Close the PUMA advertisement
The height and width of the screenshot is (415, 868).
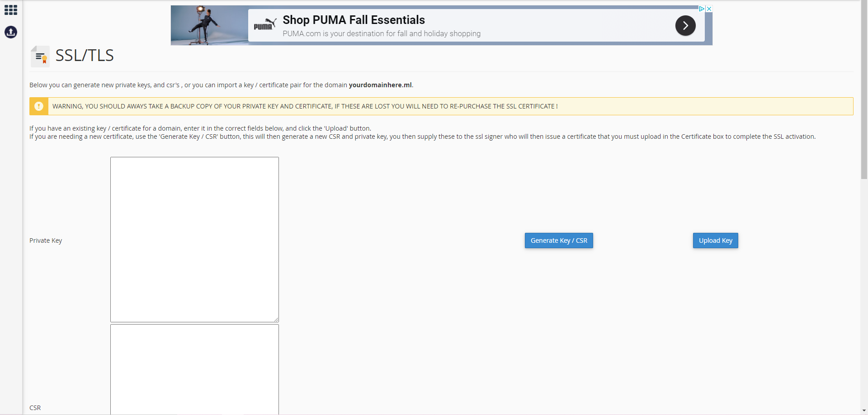(709, 9)
